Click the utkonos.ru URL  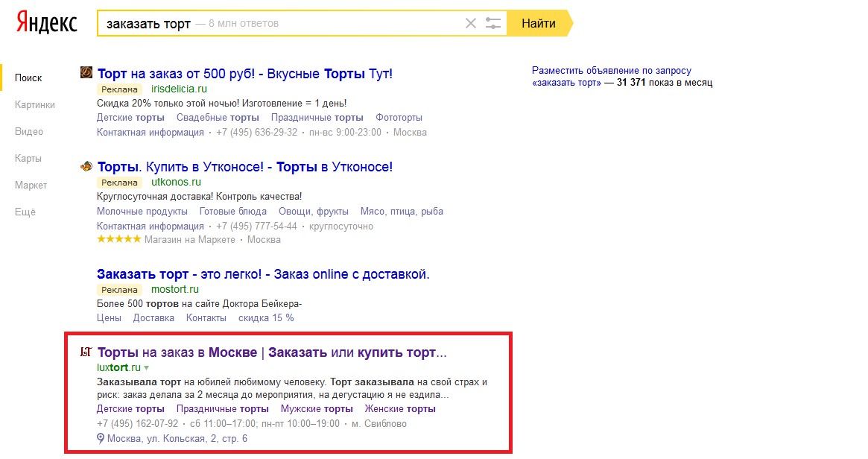[176, 182]
